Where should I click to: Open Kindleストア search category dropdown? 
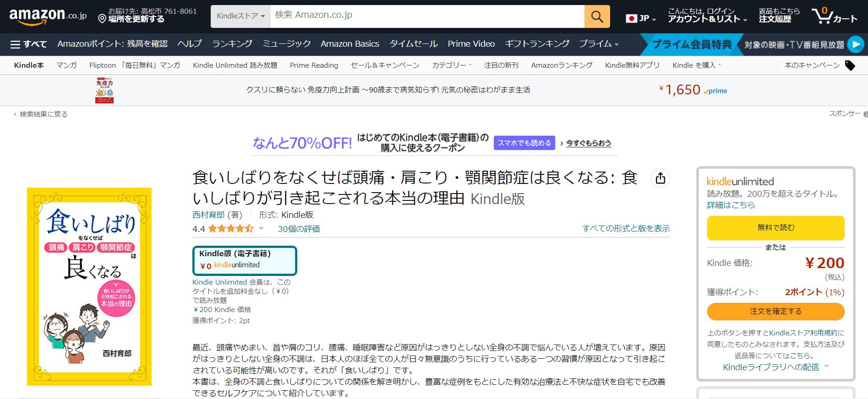click(x=240, y=16)
